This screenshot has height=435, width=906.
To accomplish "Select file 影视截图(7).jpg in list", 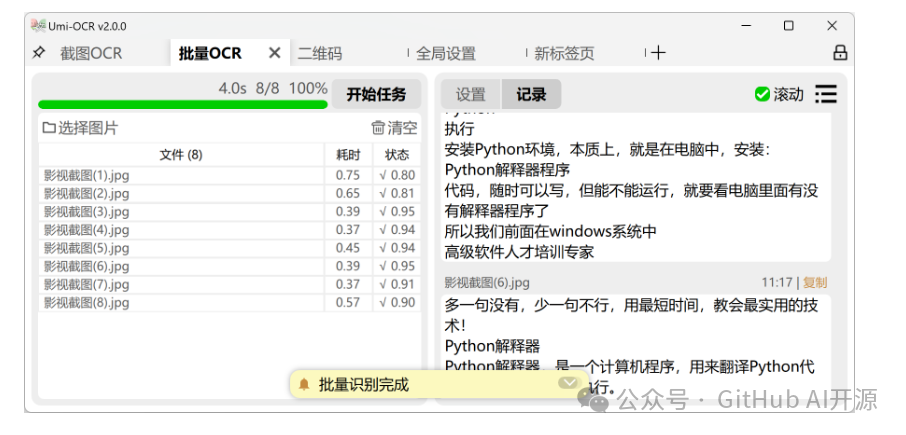I will pos(181,284).
